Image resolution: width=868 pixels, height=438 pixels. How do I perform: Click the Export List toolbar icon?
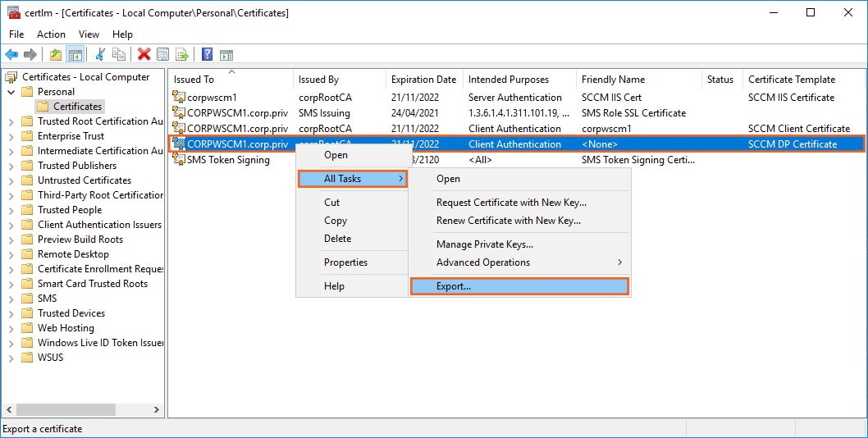[x=182, y=55]
